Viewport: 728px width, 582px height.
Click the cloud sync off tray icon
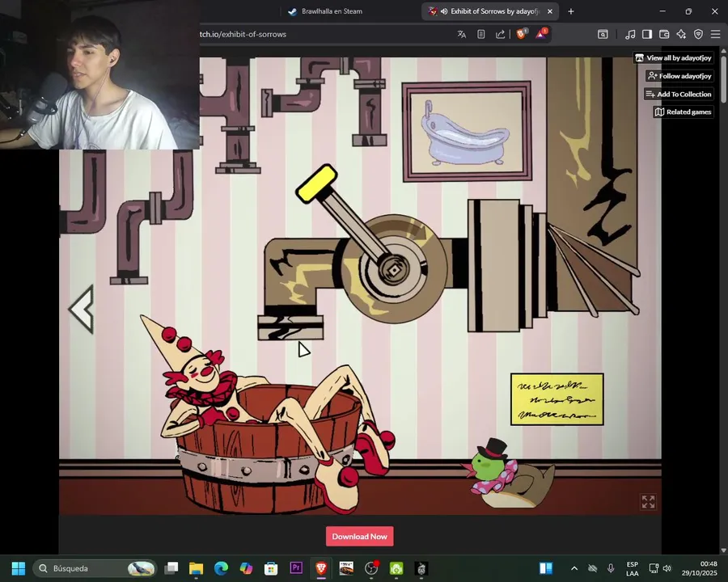click(x=592, y=568)
